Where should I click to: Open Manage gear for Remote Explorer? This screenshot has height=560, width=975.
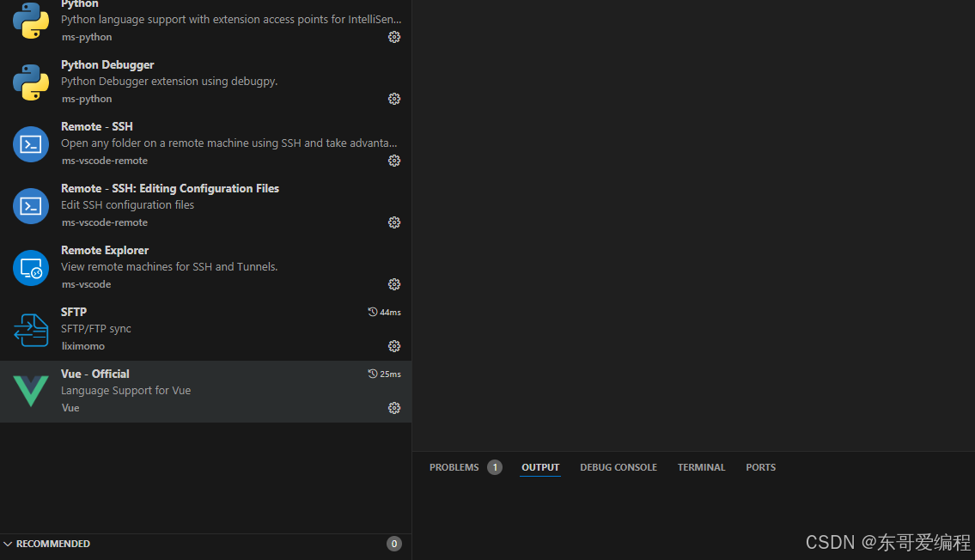[x=394, y=284]
